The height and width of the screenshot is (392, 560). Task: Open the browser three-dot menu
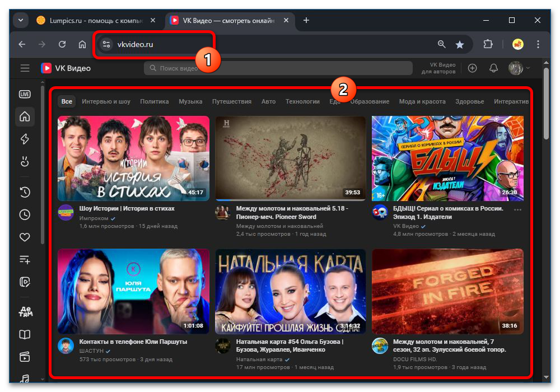538,44
